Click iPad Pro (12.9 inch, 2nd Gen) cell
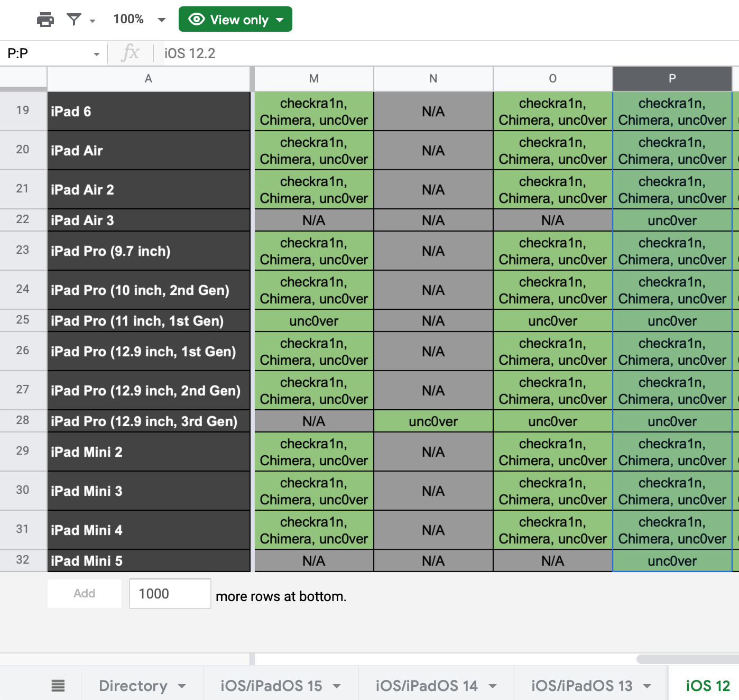 149,391
